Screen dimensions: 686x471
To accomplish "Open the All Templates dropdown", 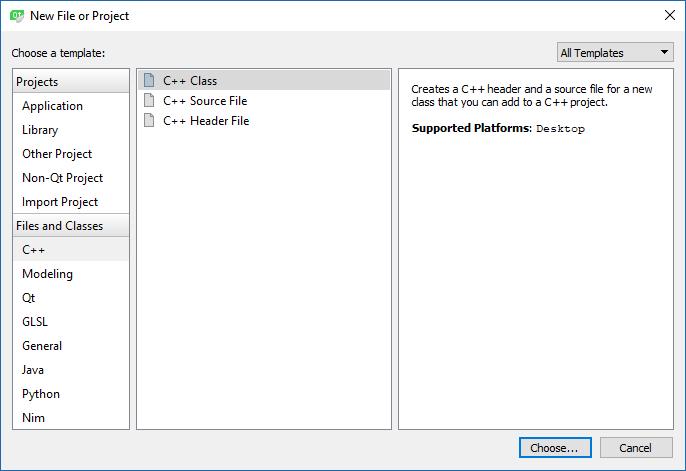I will coord(615,53).
